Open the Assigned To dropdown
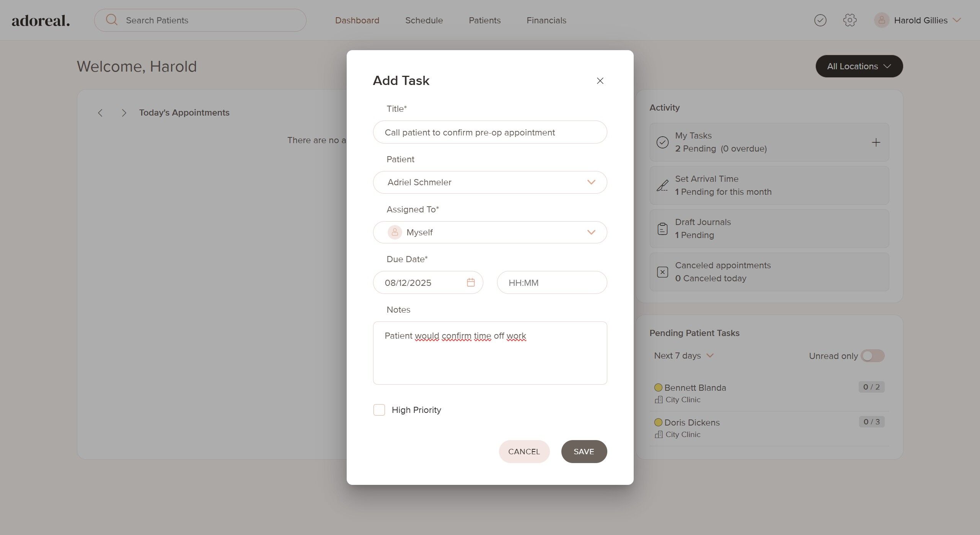980x535 pixels. (490, 232)
